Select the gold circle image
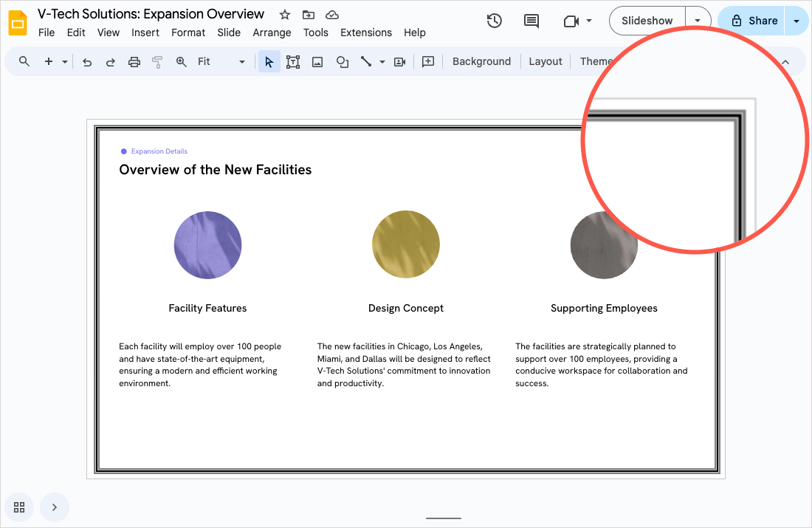 click(406, 244)
